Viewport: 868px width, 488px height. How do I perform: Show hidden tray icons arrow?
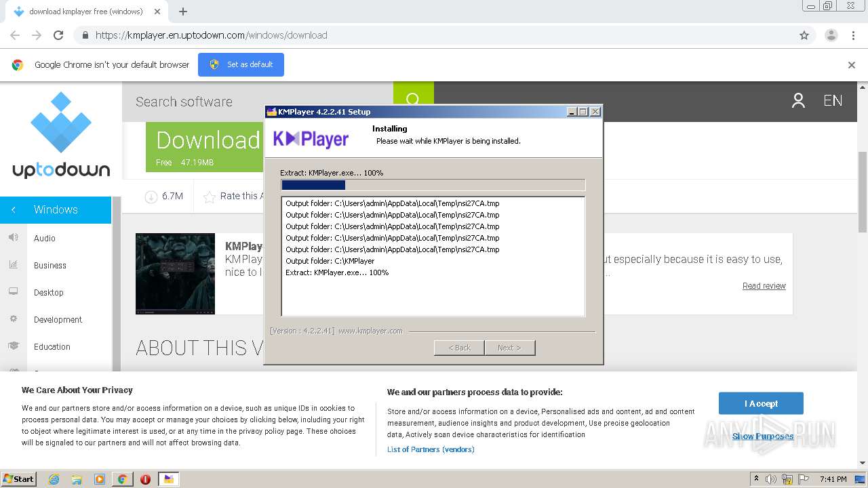756,479
